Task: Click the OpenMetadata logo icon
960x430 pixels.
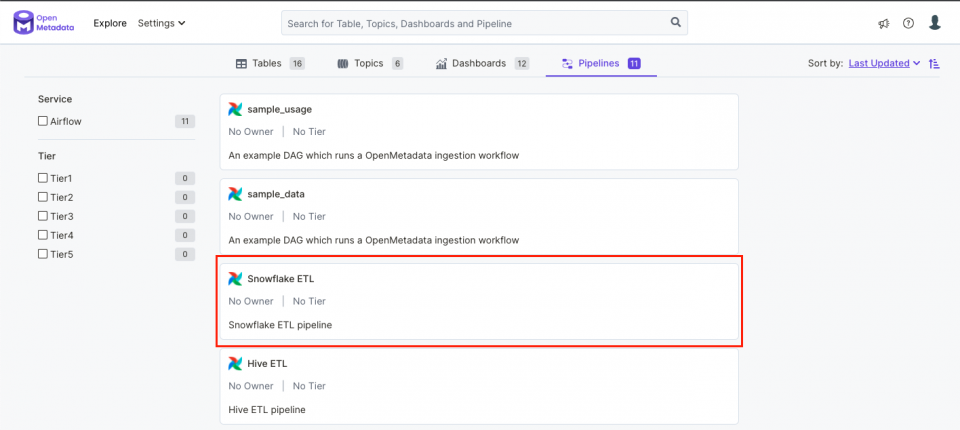Action: [24, 23]
